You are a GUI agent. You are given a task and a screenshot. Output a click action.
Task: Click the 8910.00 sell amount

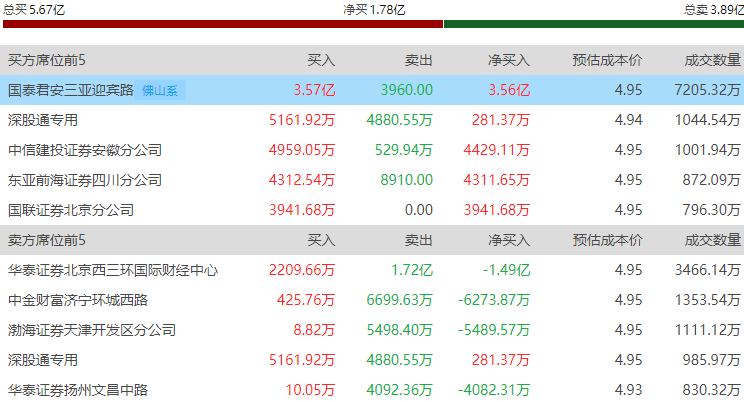click(x=407, y=180)
